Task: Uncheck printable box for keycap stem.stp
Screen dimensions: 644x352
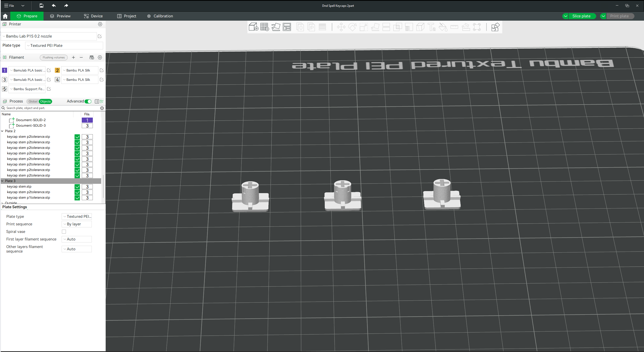Action: (x=77, y=187)
